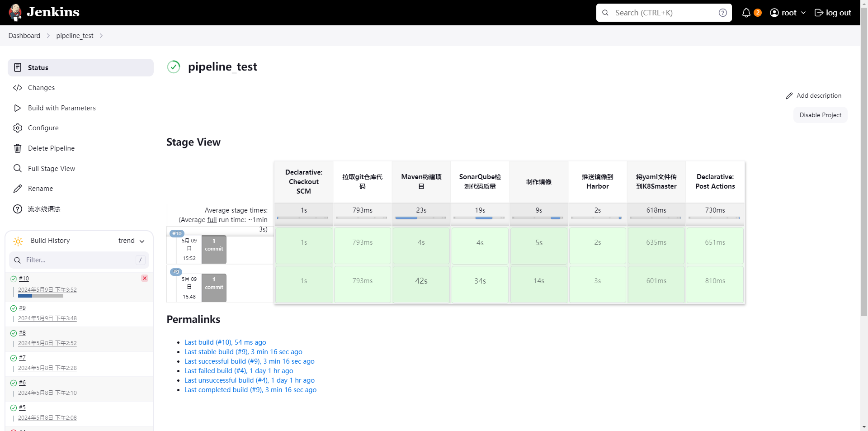Open the Status sidebar item
This screenshot has height=431, width=868.
pos(80,67)
